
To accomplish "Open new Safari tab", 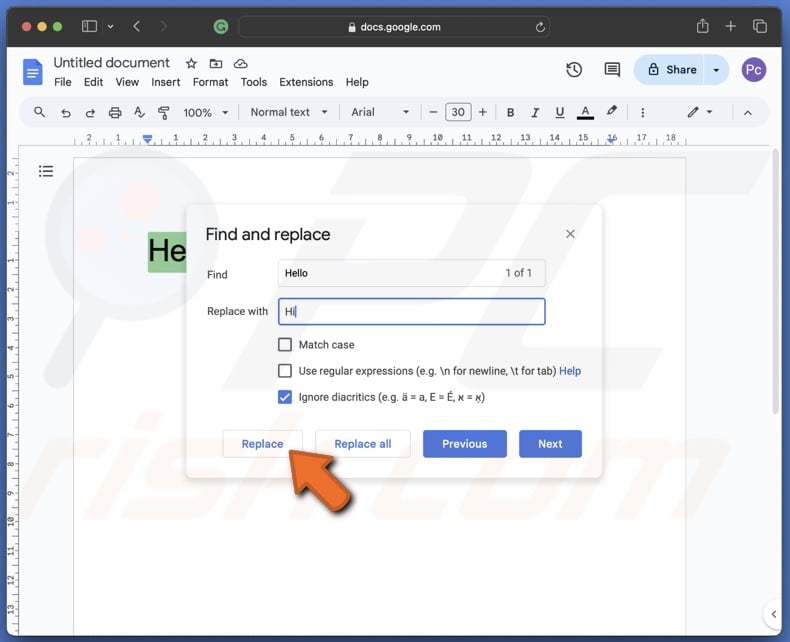I will [x=731, y=26].
